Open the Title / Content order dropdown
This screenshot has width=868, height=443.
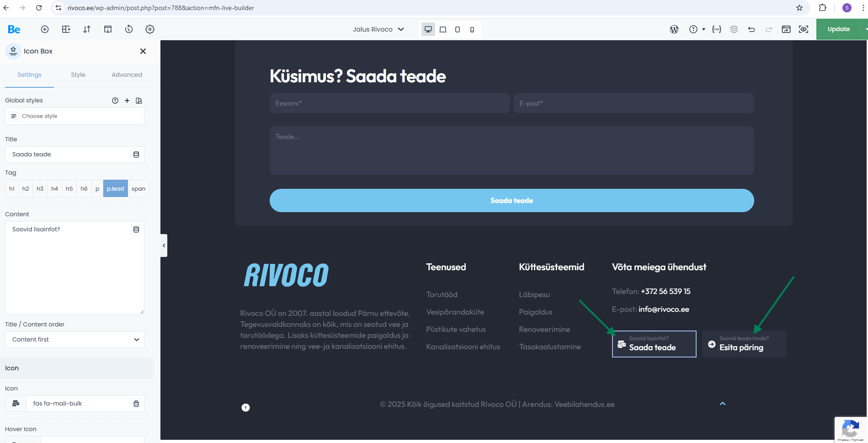75,340
